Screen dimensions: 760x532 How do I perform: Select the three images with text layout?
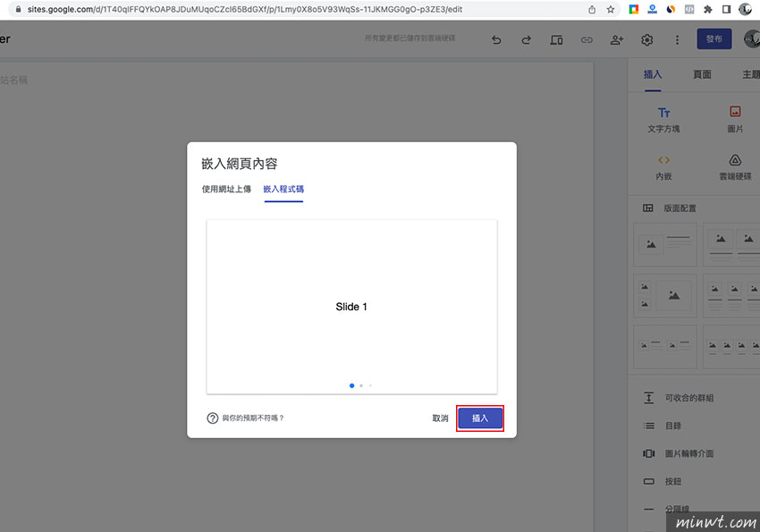(x=731, y=296)
